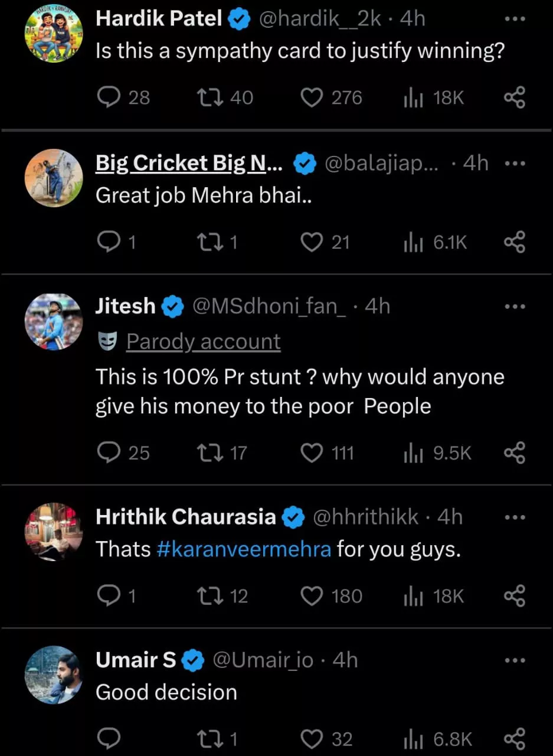Open the Parody account label link
Screen dimensions: 553x756
(x=203, y=341)
